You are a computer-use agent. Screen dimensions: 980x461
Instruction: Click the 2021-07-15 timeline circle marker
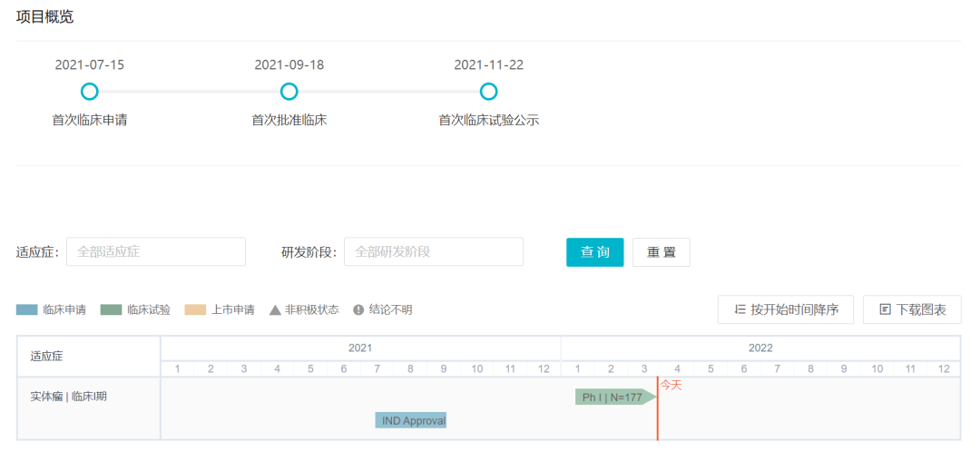coord(89,92)
